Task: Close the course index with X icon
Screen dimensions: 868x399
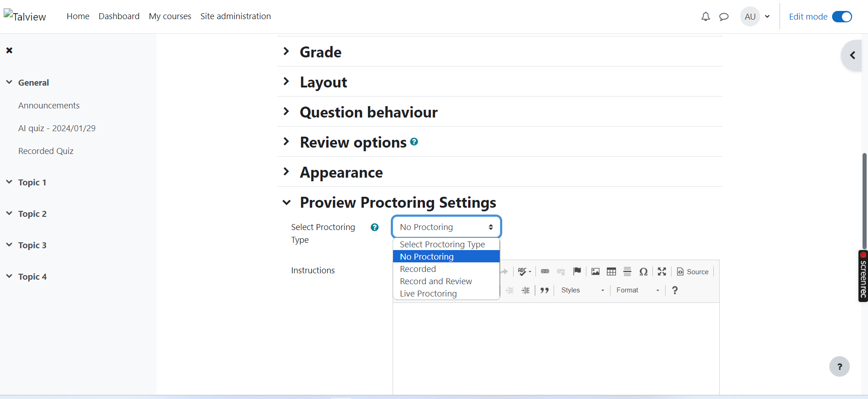Action: 9,51
